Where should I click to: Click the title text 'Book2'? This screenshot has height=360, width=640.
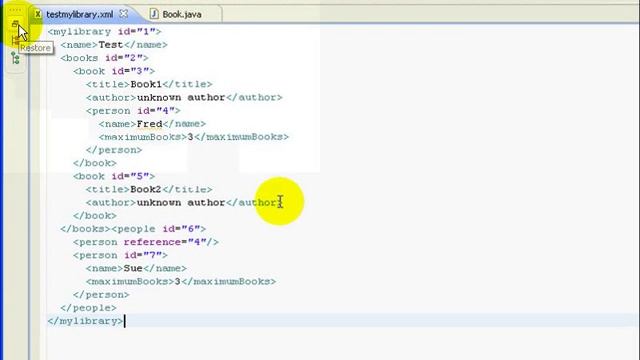click(x=146, y=189)
